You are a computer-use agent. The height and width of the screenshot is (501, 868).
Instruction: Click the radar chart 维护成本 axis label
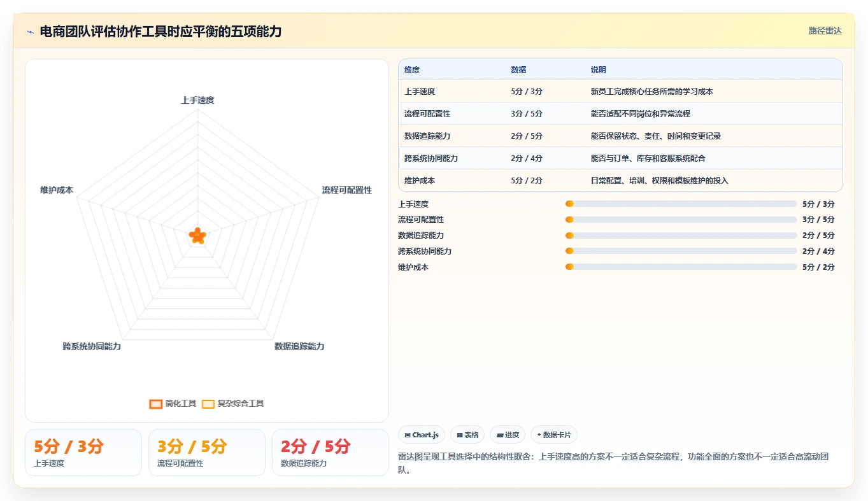pyautogui.click(x=57, y=190)
